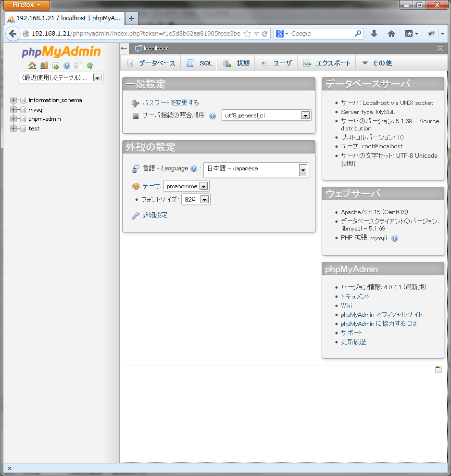The width and height of the screenshot is (451, 476).
Task: Switch to the データベース tab
Action: point(151,63)
